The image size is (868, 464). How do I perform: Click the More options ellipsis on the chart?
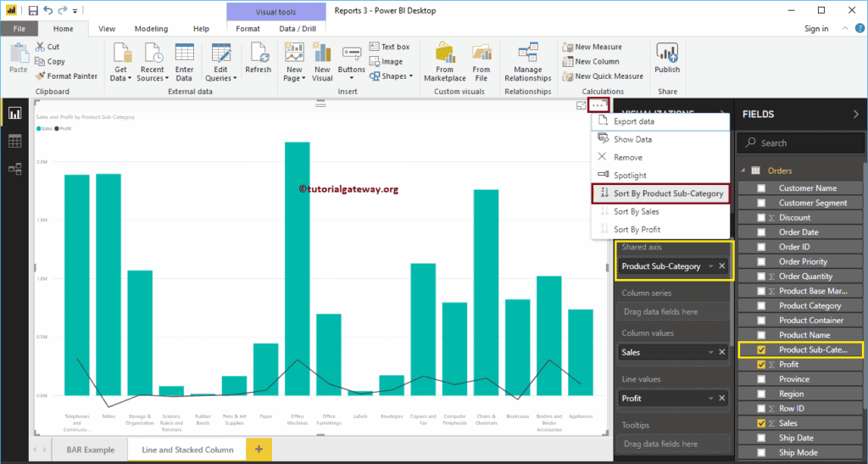point(598,105)
